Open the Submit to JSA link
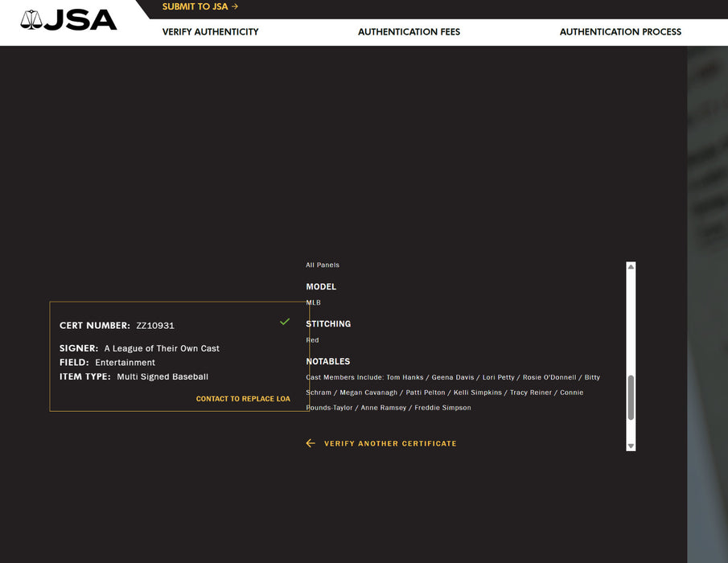This screenshot has height=563, width=728. 200,6
